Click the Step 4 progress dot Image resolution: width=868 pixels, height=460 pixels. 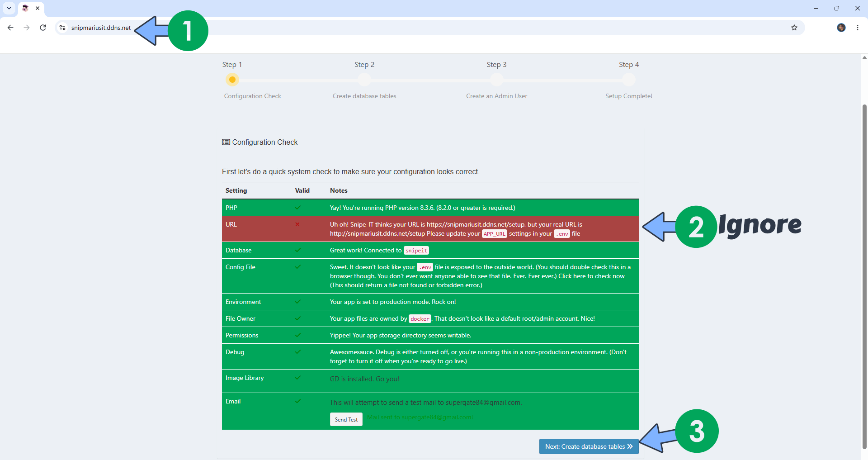click(x=629, y=80)
